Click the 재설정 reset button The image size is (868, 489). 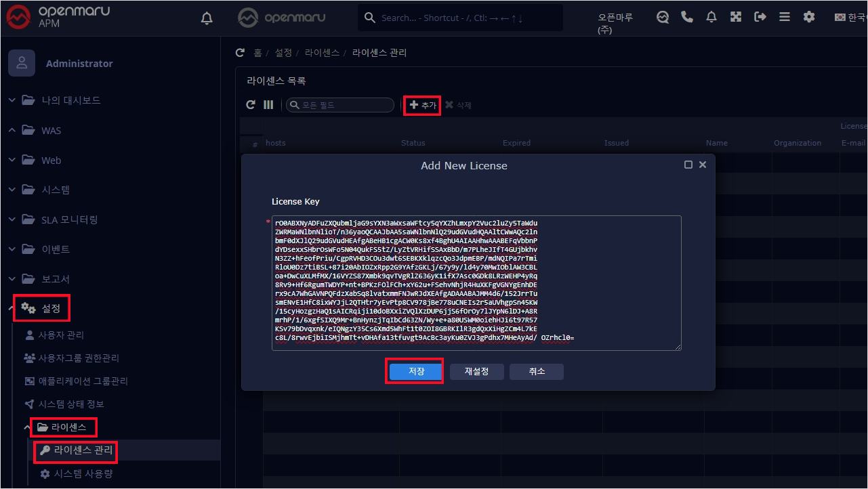476,371
